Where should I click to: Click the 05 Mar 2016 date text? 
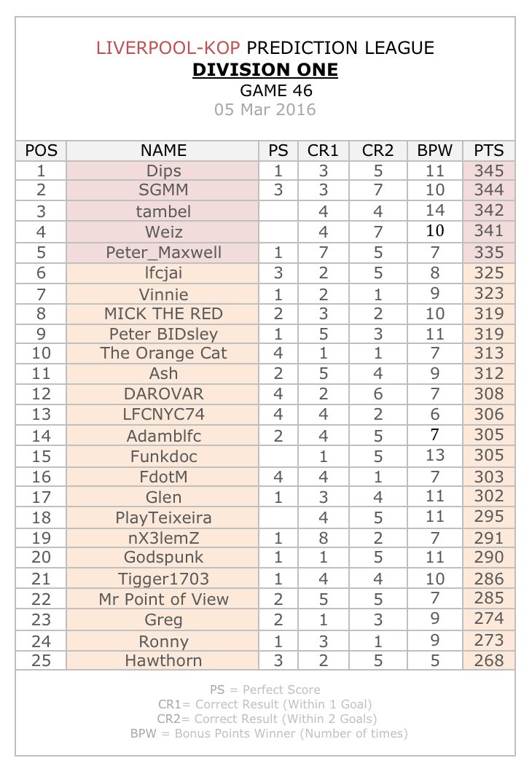[x=265, y=109]
